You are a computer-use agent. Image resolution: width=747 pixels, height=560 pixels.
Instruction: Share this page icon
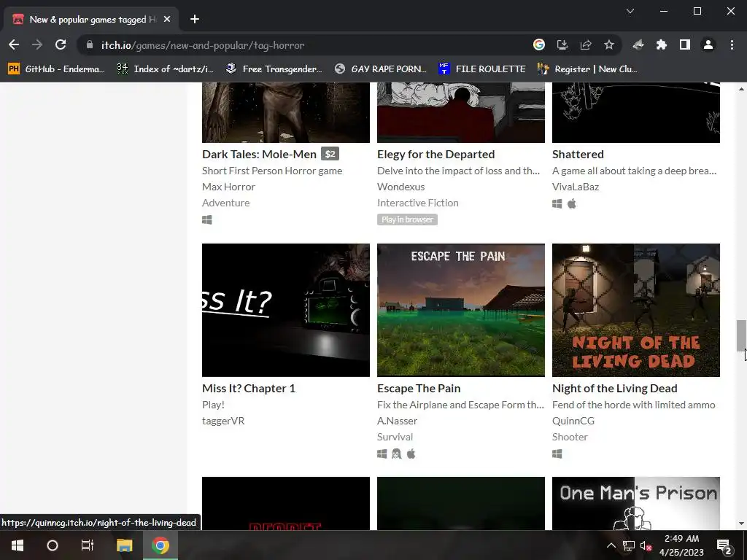(x=586, y=44)
